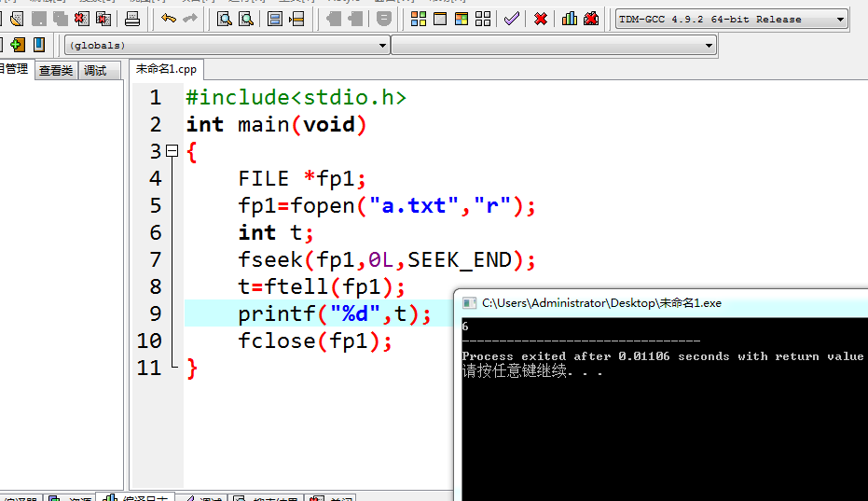
Task: Click the Close All files icon
Action: [x=103, y=19]
